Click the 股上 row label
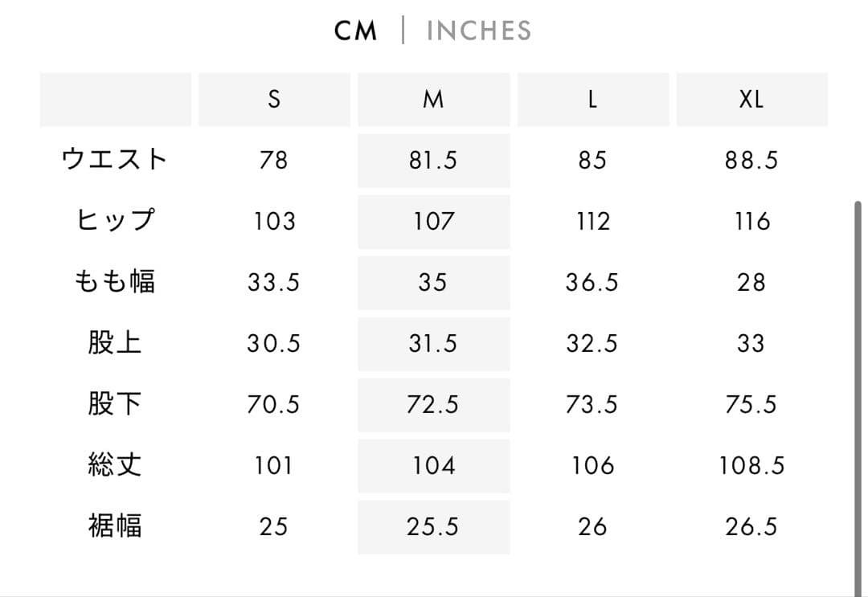Image resolution: width=868 pixels, height=597 pixels. coord(115,343)
